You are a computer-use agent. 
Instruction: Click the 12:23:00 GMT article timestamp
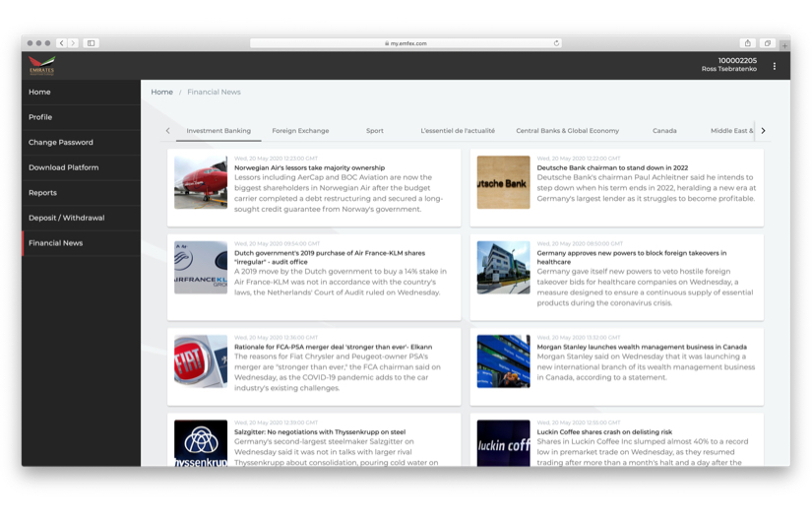[x=276, y=159]
